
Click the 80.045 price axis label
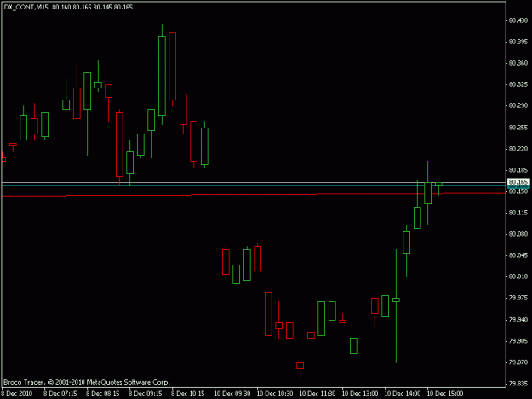pos(518,255)
